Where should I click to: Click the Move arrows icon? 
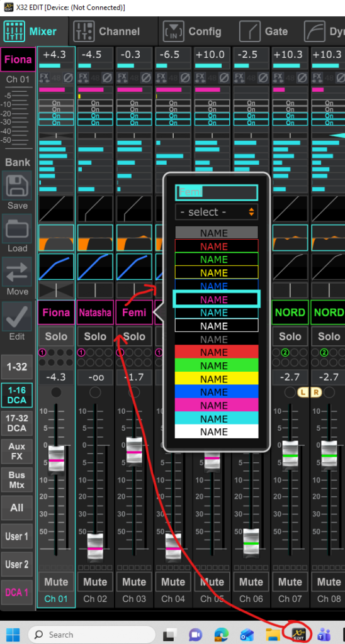[x=17, y=271]
